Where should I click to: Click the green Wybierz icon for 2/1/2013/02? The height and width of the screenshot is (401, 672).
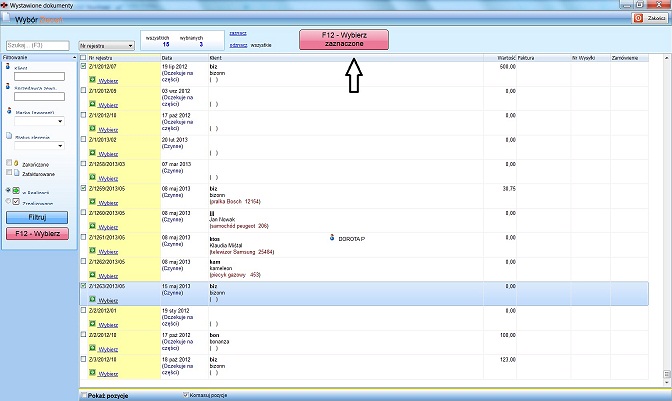(x=92, y=153)
